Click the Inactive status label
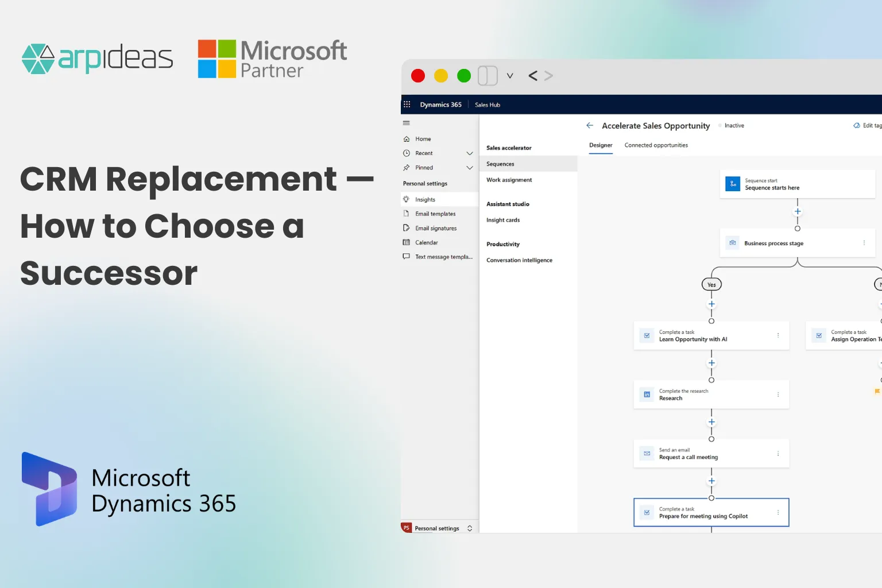Viewport: 882px width, 588px height. point(734,126)
